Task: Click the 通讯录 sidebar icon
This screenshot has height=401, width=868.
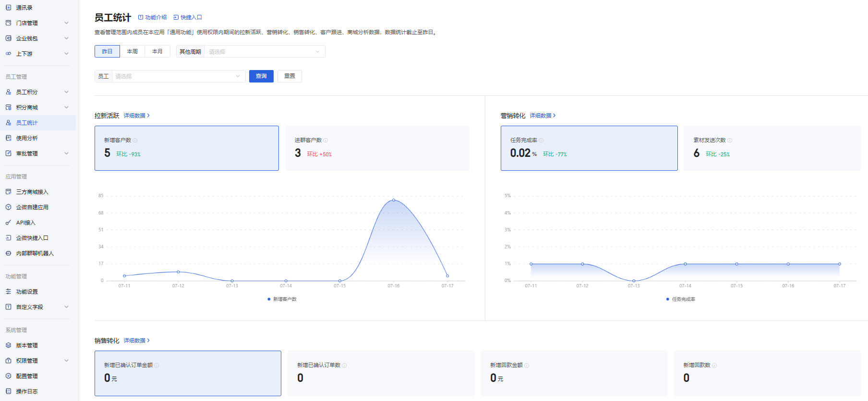Action: point(8,8)
